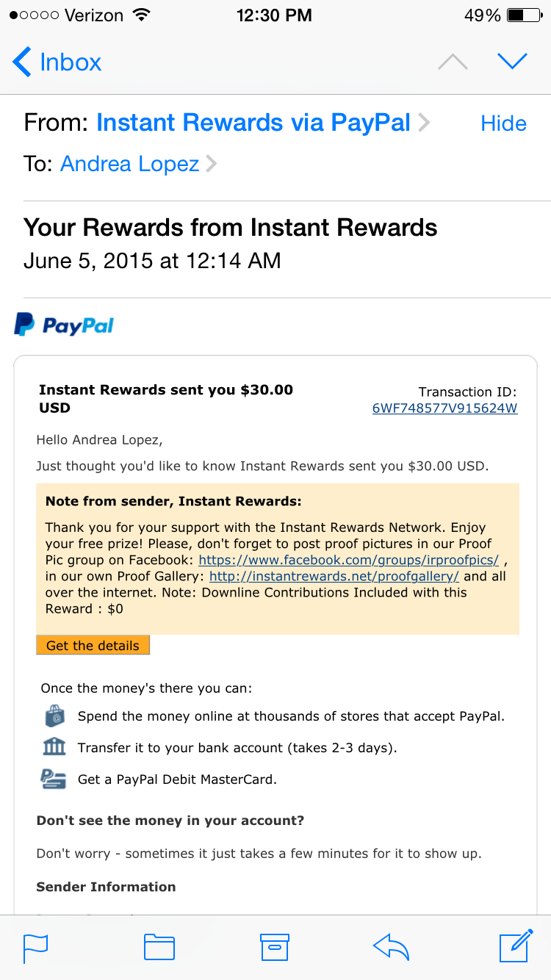Expand recipient Andrea Lopez
This screenshot has height=980, width=551.
pyautogui.click(x=130, y=163)
